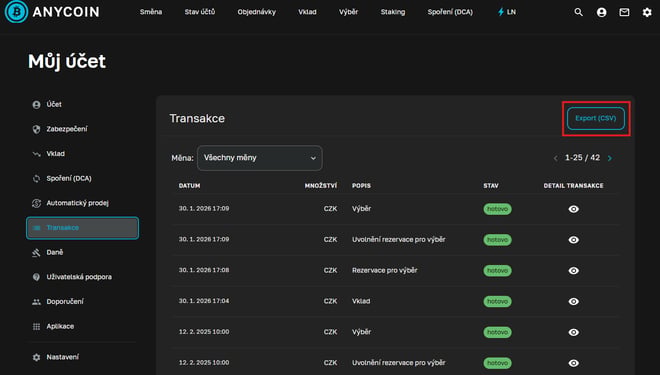Export transactions with Export (CSV) button

(x=596, y=118)
